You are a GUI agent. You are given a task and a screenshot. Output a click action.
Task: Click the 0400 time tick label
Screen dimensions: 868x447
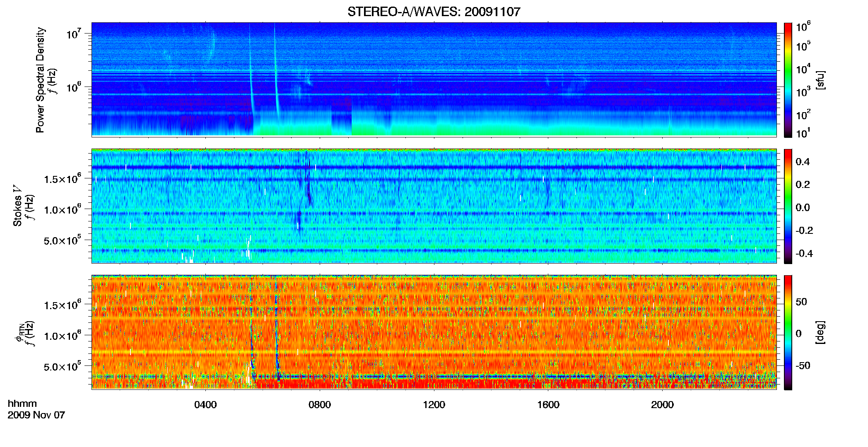pyautogui.click(x=205, y=405)
